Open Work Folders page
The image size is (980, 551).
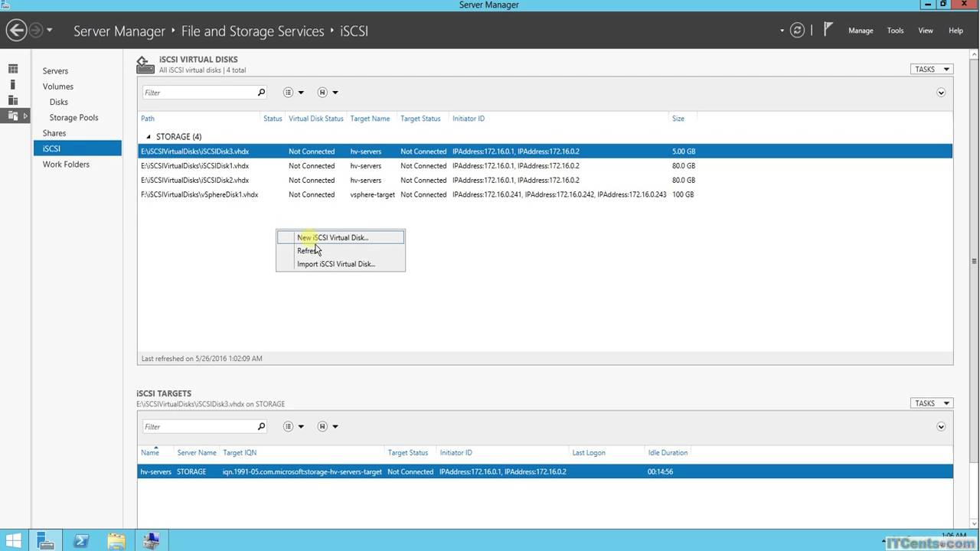click(x=66, y=165)
